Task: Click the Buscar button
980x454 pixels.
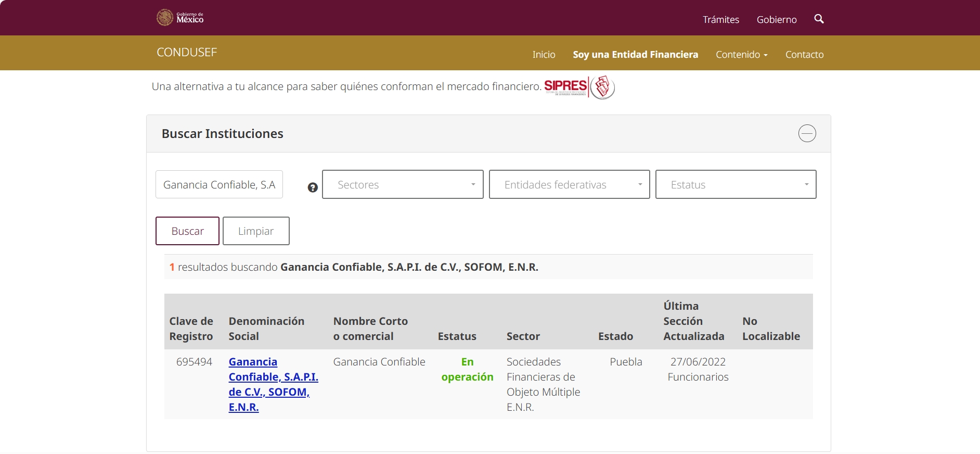Action: (187, 231)
